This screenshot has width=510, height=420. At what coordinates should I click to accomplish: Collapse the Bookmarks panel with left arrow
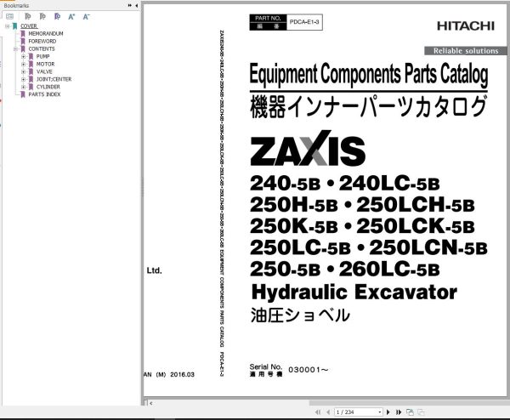click(x=136, y=5)
